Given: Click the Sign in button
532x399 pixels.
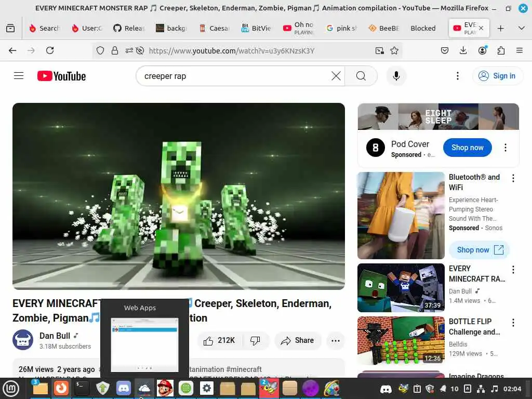Looking at the screenshot, I should pyautogui.click(x=497, y=76).
